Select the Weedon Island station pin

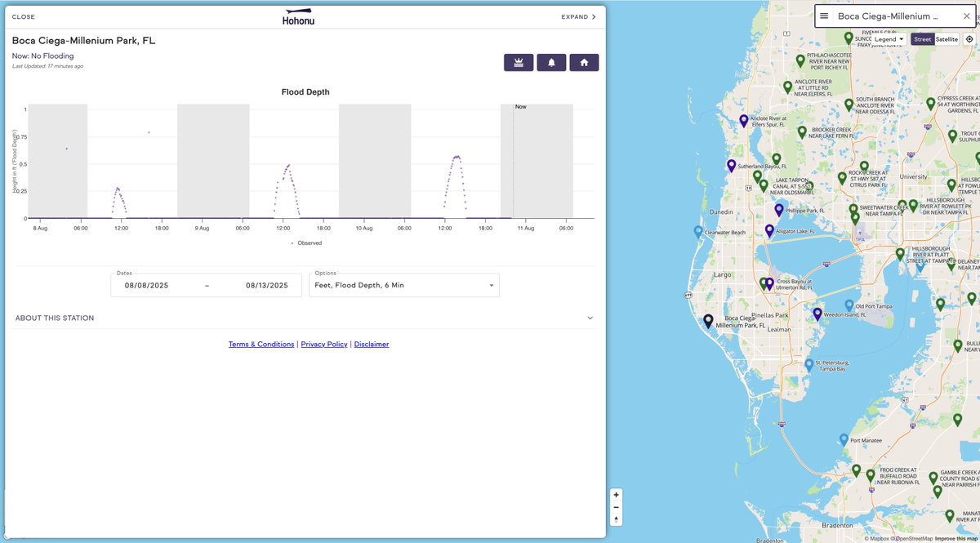pos(817,314)
